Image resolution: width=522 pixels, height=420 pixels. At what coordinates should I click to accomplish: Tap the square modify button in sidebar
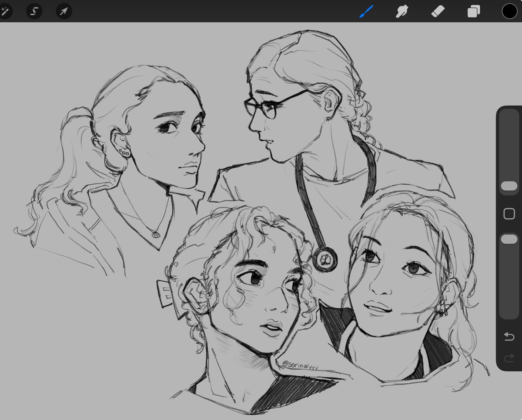(x=509, y=213)
